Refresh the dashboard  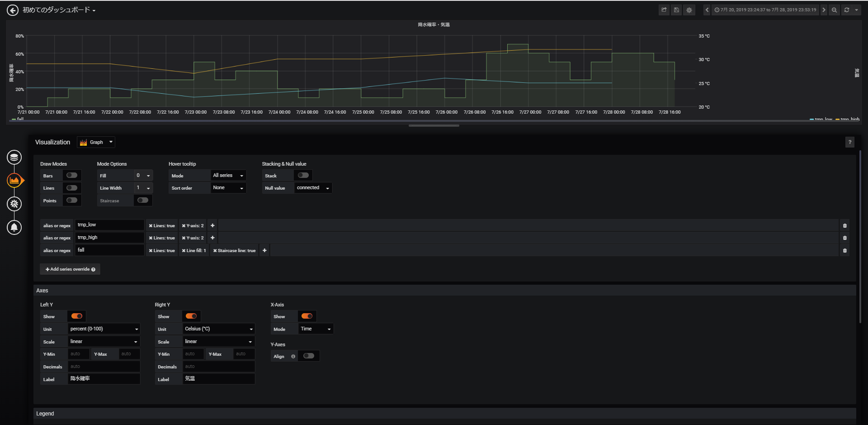pyautogui.click(x=846, y=10)
